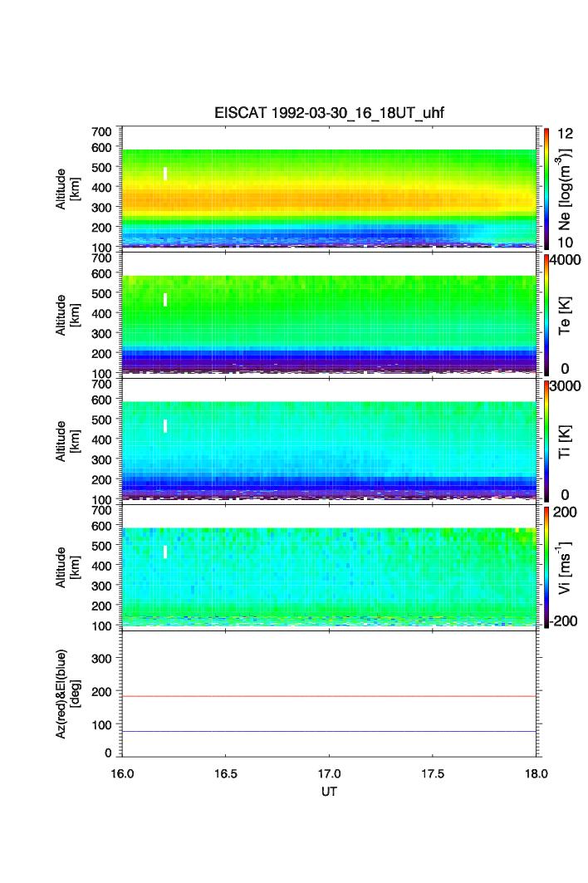Viewport: 588px width, 883px height.
Task: Click the "18.0" time axis tick label
Action: (537, 773)
